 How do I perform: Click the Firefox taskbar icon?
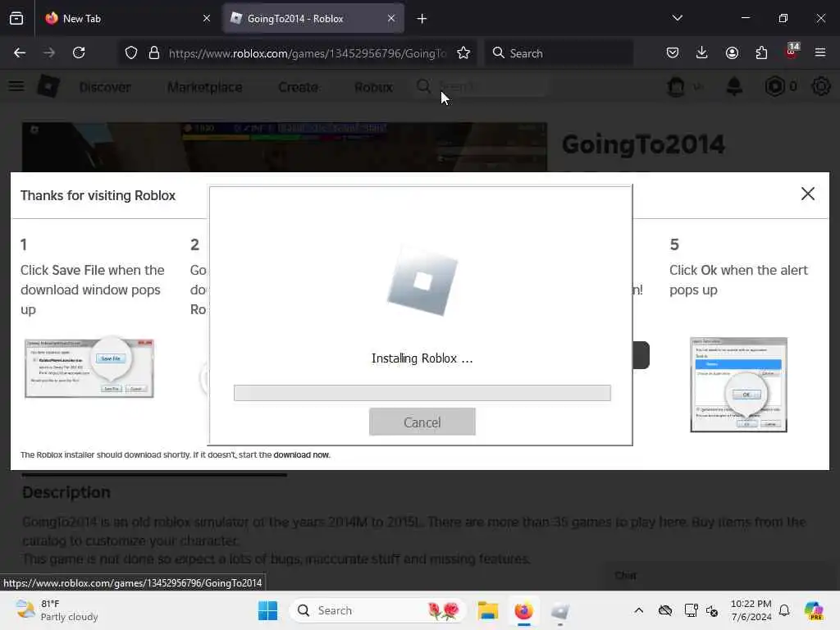coord(523,610)
